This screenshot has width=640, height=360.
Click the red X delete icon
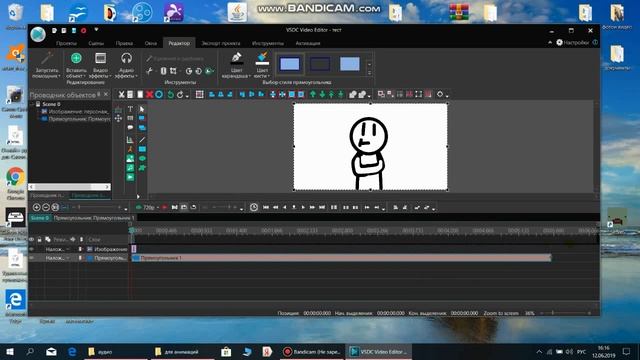point(149,95)
